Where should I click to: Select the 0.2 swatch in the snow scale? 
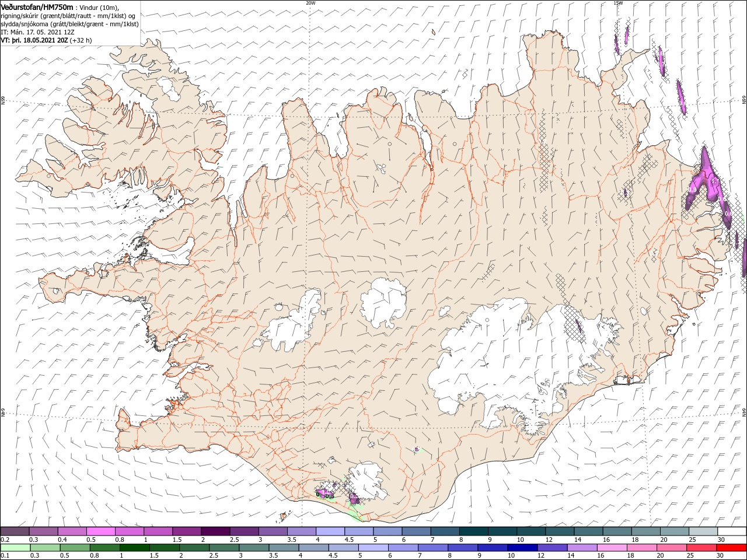tap(15, 531)
